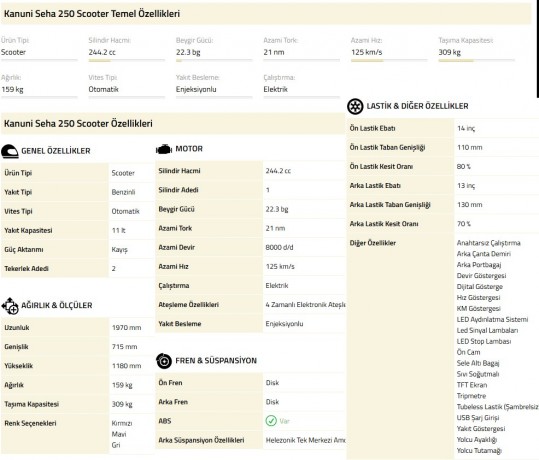This screenshot has width=539, height=460.
Task: Click the '110 mm' front tire width value
Action: tap(470, 147)
